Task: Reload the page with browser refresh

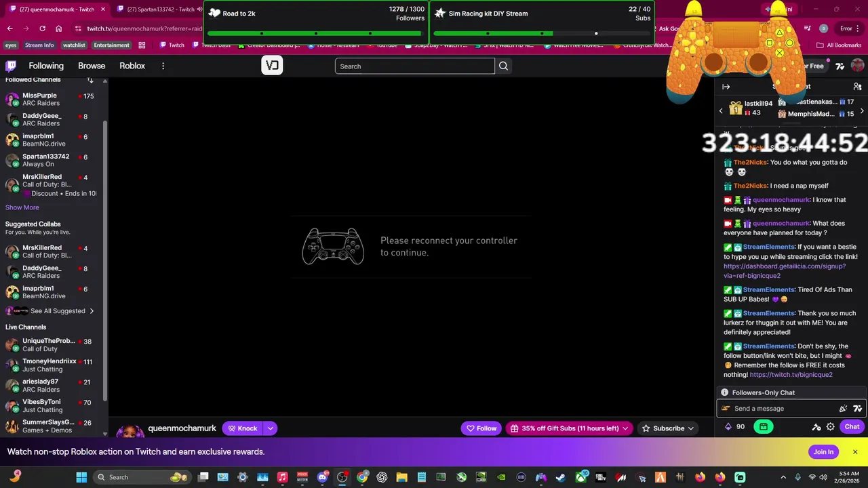Action: (42, 28)
